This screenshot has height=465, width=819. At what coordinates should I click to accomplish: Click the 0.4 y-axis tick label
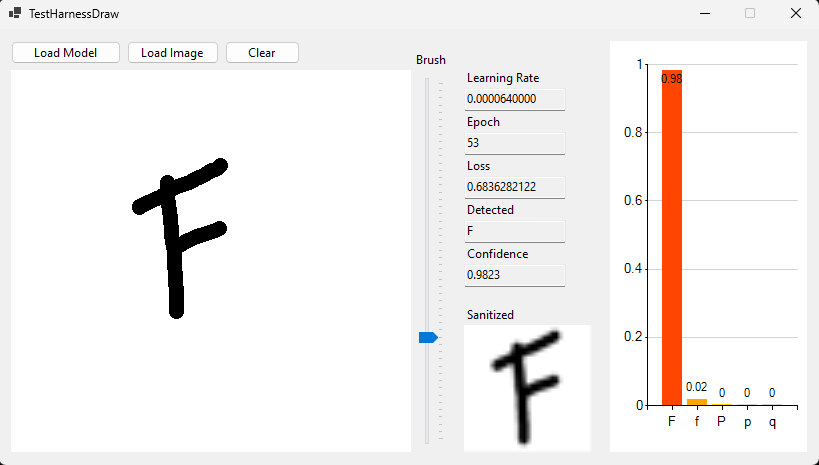coord(633,269)
